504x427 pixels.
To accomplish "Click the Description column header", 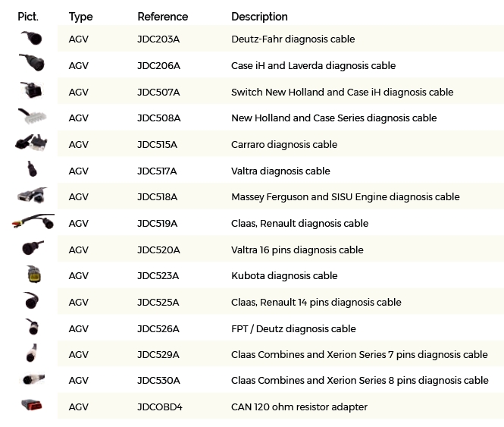I will 259,17.
